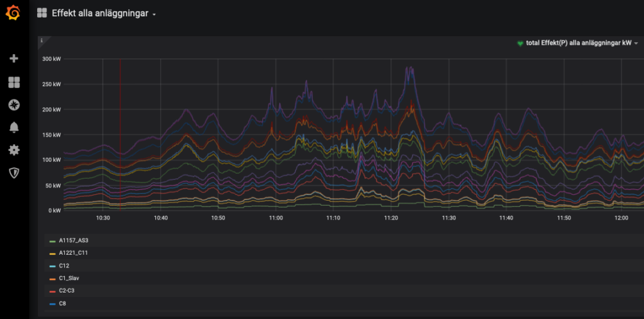Click the green heart alert status icon
The width and height of the screenshot is (644, 319).
[x=520, y=43]
